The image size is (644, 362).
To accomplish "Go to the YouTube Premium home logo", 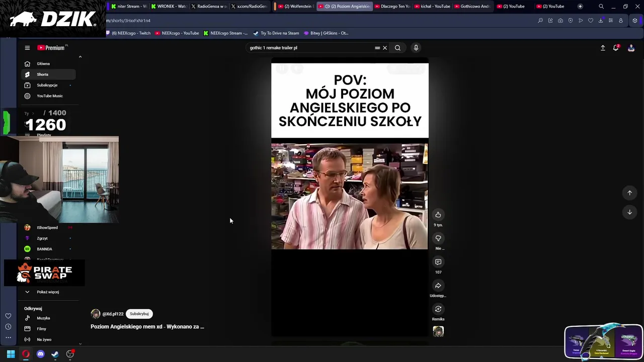I will (x=51, y=48).
